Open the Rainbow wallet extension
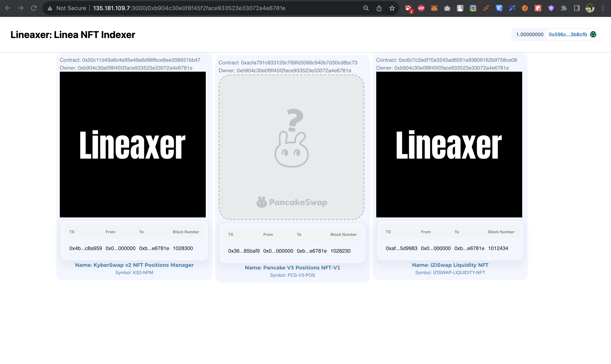Image resolution: width=611 pixels, height=364 pixels. point(473,8)
